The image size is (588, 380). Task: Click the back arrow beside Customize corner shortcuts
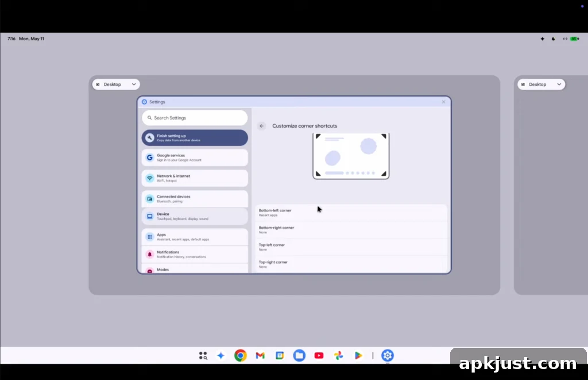(262, 126)
